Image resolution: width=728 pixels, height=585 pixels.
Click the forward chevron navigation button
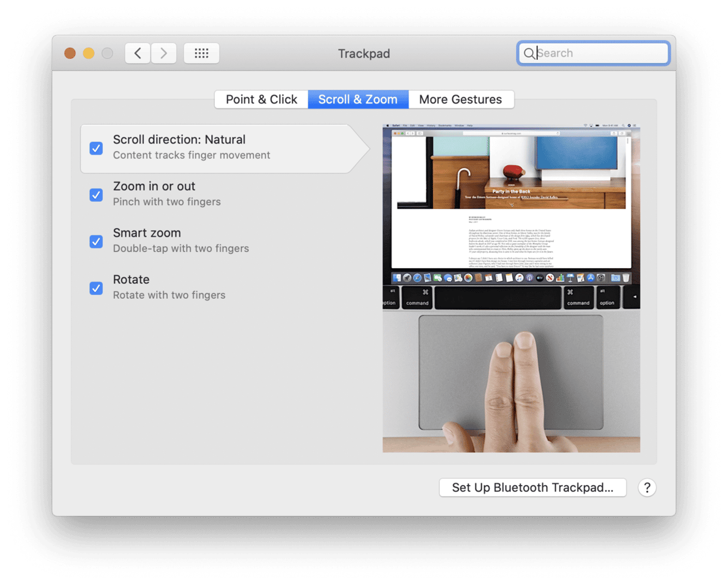click(x=163, y=53)
